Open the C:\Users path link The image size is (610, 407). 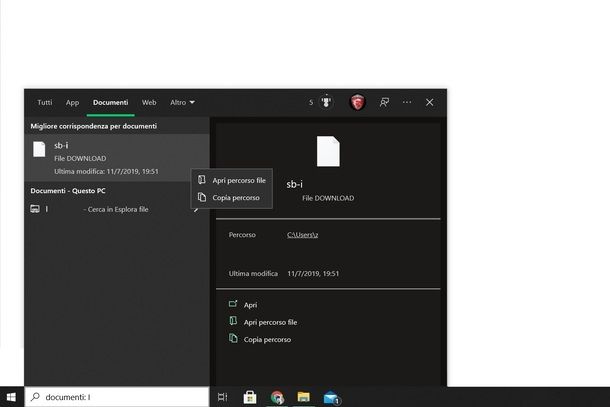click(x=302, y=235)
